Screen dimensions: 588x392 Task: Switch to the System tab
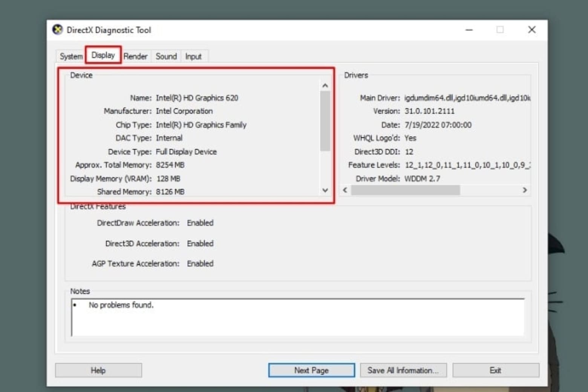(70, 57)
